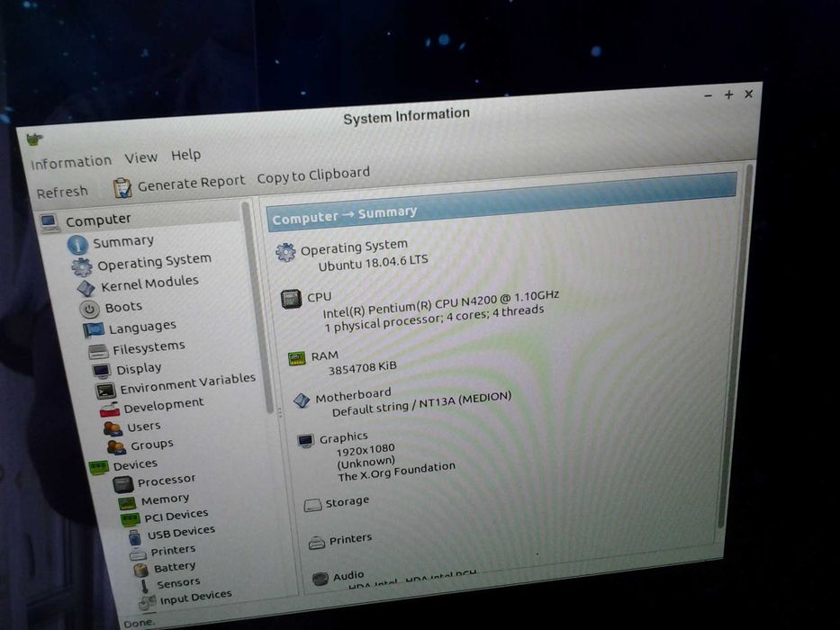Select the Languages entry

tap(142, 327)
